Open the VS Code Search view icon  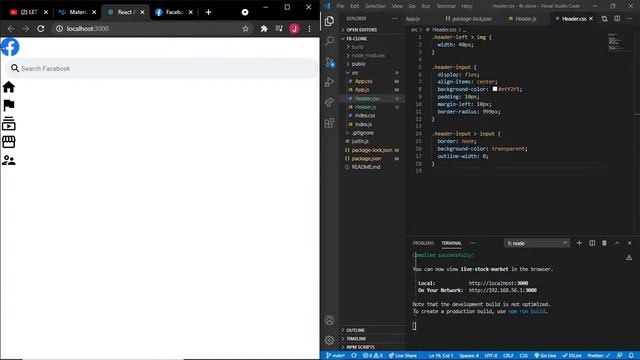point(329,41)
